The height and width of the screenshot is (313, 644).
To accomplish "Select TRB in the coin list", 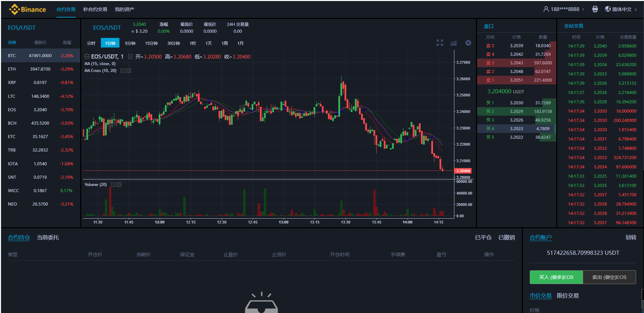I will coord(41,150).
